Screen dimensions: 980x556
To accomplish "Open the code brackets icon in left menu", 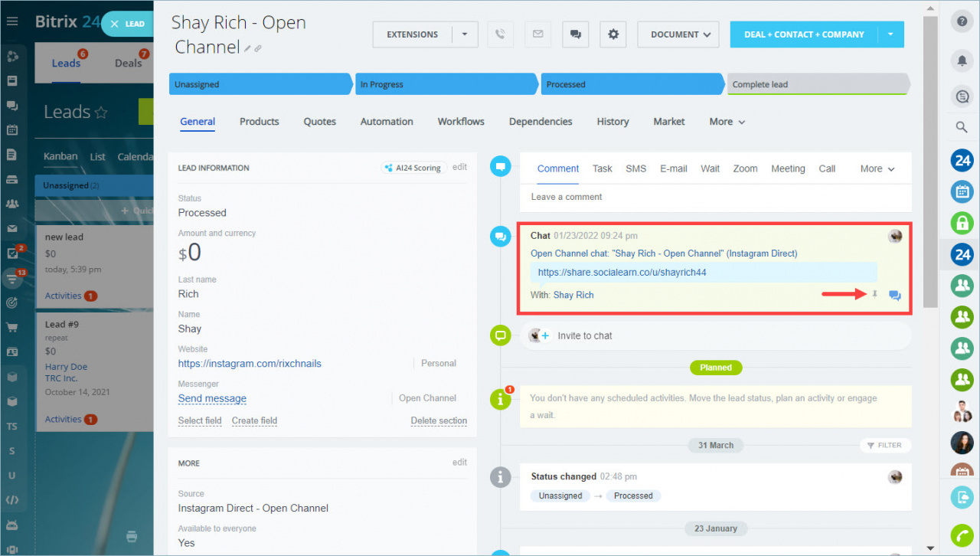I will pyautogui.click(x=11, y=500).
